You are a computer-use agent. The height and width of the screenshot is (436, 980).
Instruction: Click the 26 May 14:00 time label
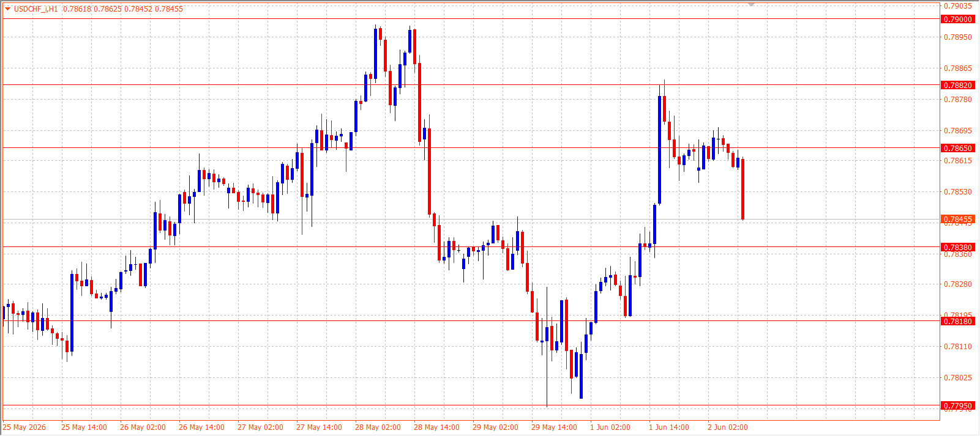(x=201, y=427)
